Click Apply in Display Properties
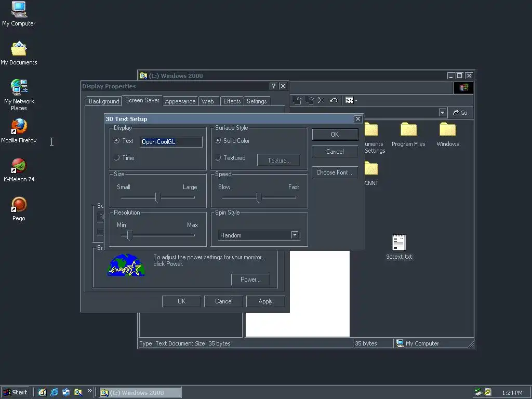Image resolution: width=532 pixels, height=399 pixels. pos(265,301)
